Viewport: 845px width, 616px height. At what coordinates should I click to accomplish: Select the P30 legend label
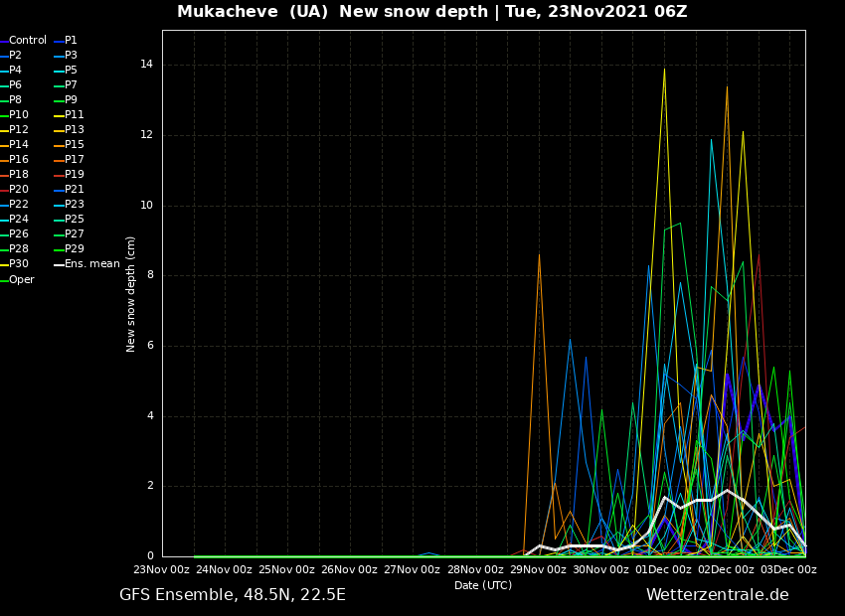19,264
